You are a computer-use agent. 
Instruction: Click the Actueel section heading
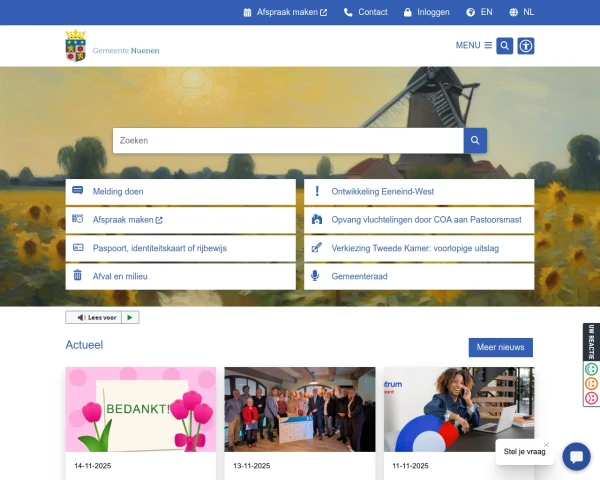pyautogui.click(x=84, y=345)
